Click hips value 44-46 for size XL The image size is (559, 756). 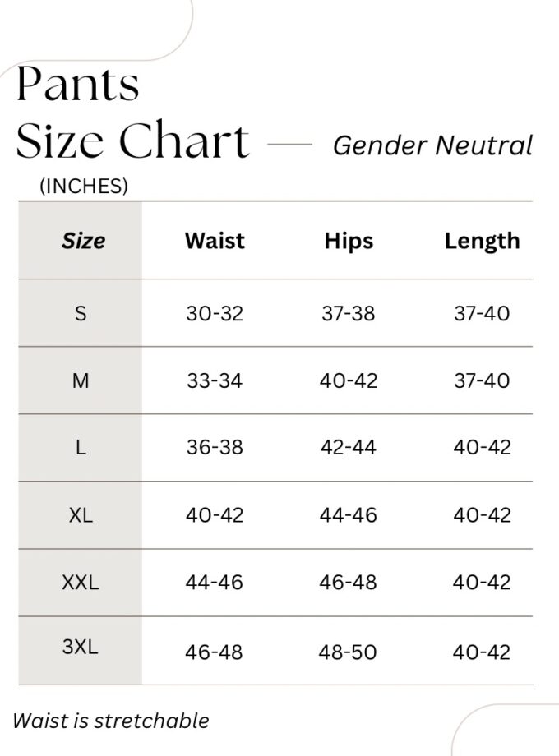(x=349, y=515)
